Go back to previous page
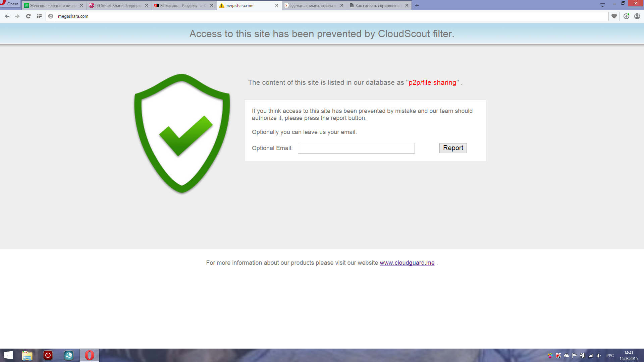The width and height of the screenshot is (644, 362). [x=7, y=16]
